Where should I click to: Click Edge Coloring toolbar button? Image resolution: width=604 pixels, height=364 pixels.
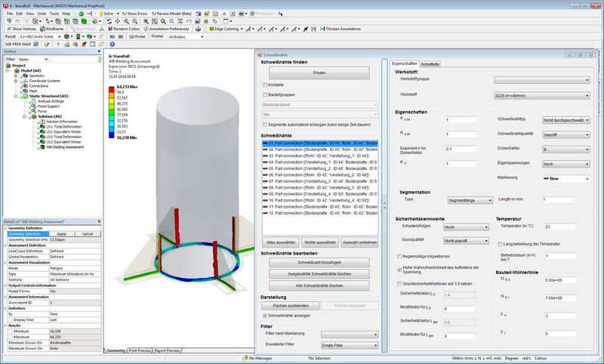tap(225, 29)
